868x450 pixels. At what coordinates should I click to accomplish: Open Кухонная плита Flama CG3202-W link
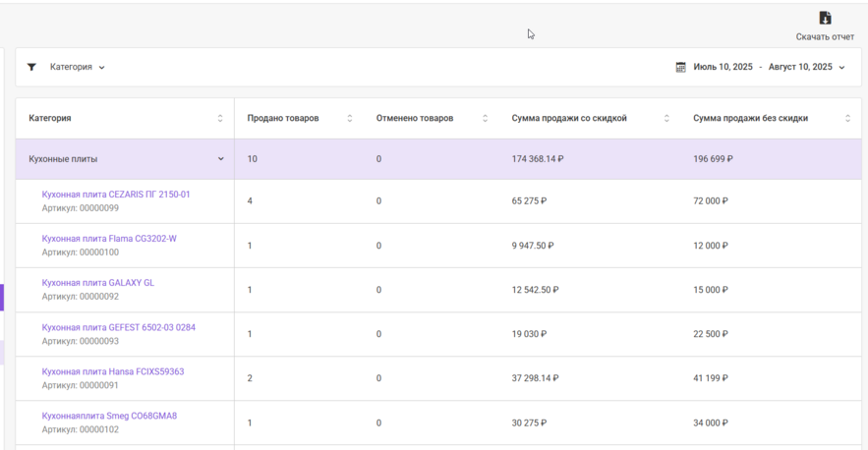109,239
